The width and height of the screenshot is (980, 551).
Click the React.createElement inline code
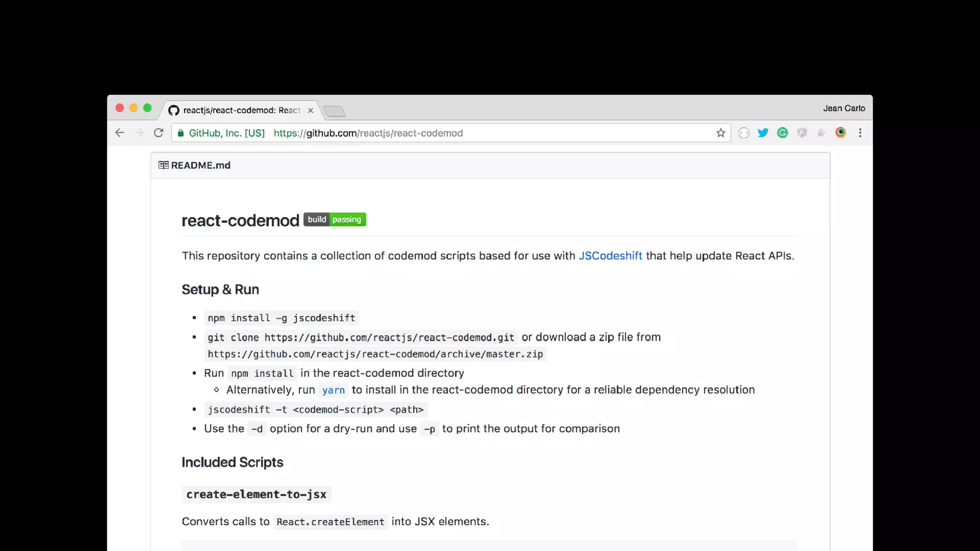tap(330, 522)
